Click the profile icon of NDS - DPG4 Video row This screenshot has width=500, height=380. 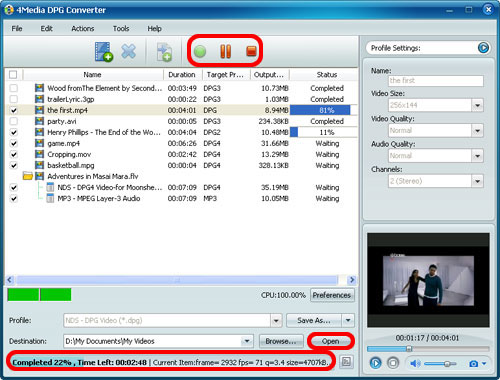coord(50,187)
